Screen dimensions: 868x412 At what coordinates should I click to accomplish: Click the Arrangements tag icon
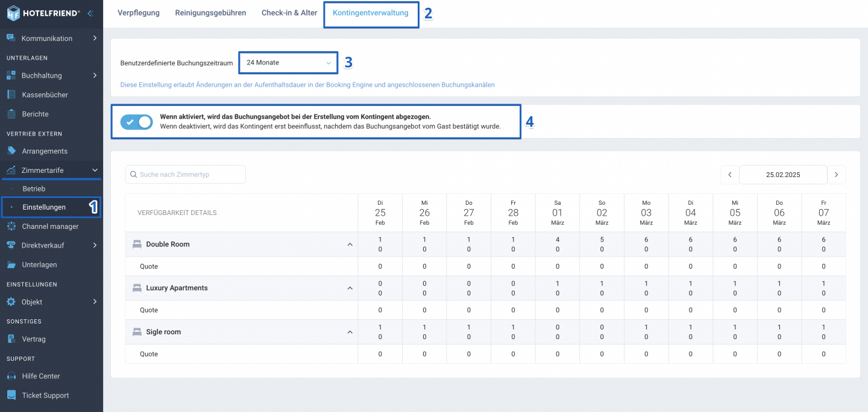click(x=11, y=151)
